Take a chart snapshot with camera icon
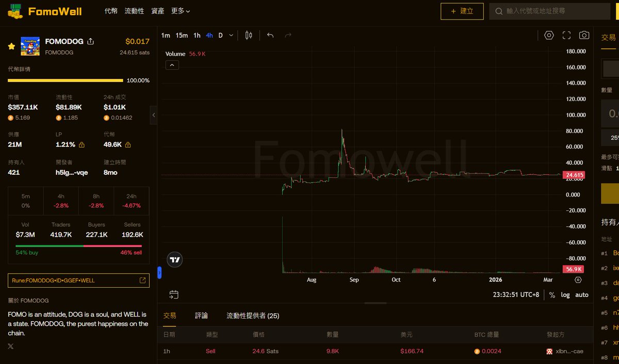 pos(584,35)
